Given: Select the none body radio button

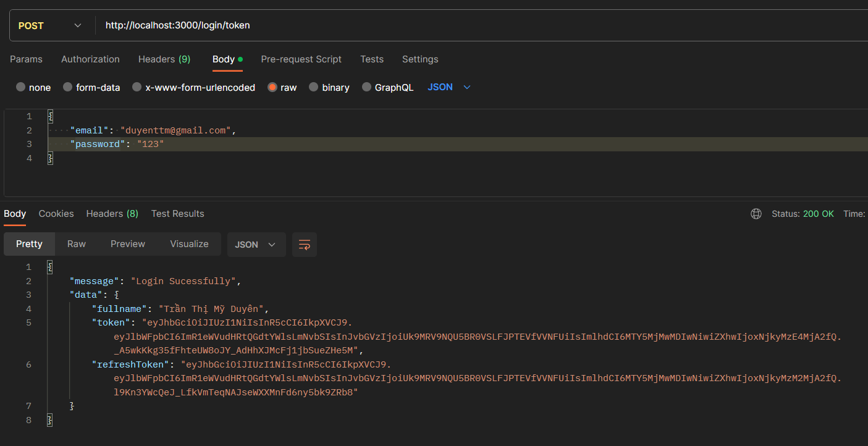Looking at the screenshot, I should [x=21, y=88].
